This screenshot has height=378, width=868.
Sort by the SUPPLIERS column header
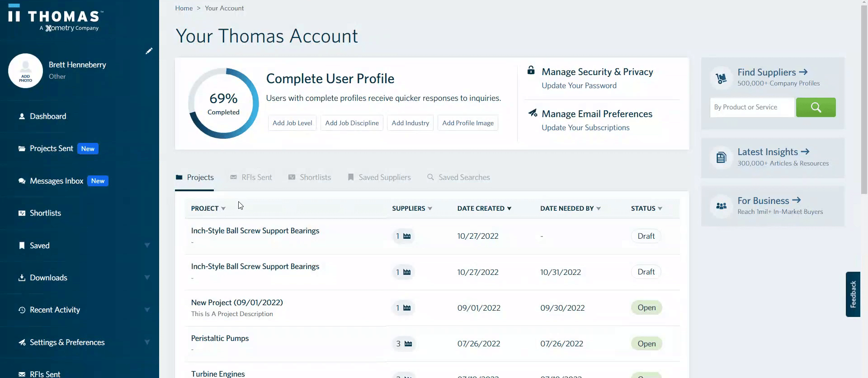[412, 208]
